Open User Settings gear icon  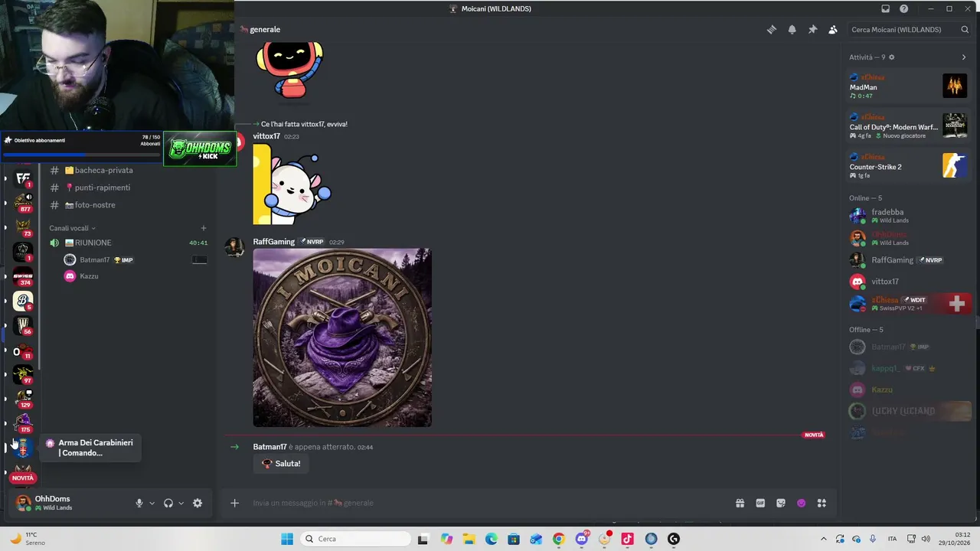pyautogui.click(x=198, y=504)
